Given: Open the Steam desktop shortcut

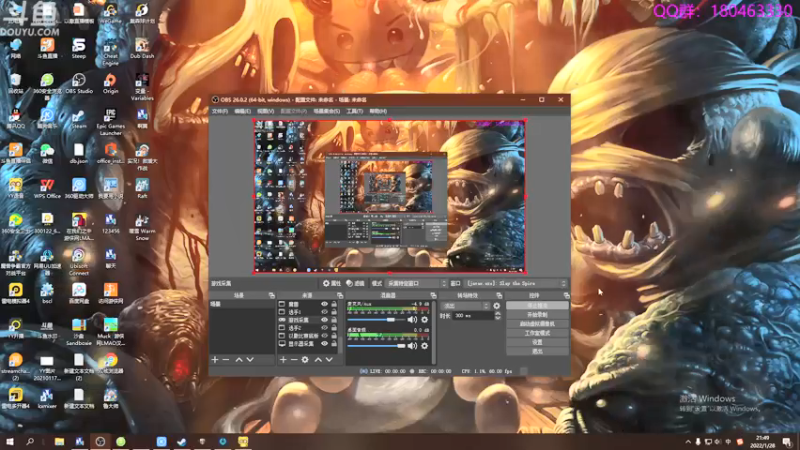Looking at the screenshot, I should [x=79, y=118].
